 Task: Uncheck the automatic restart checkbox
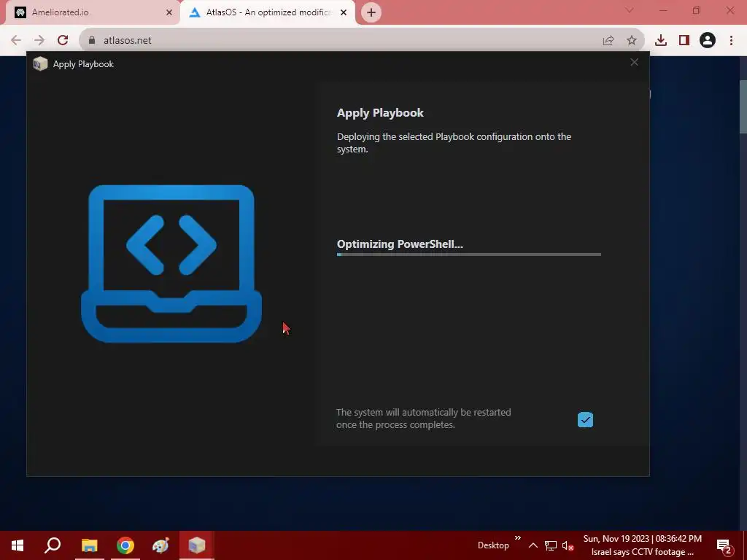pyautogui.click(x=585, y=419)
